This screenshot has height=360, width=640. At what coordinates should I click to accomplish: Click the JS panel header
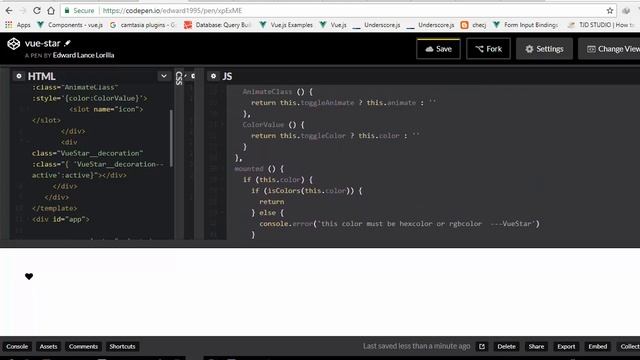(227, 76)
